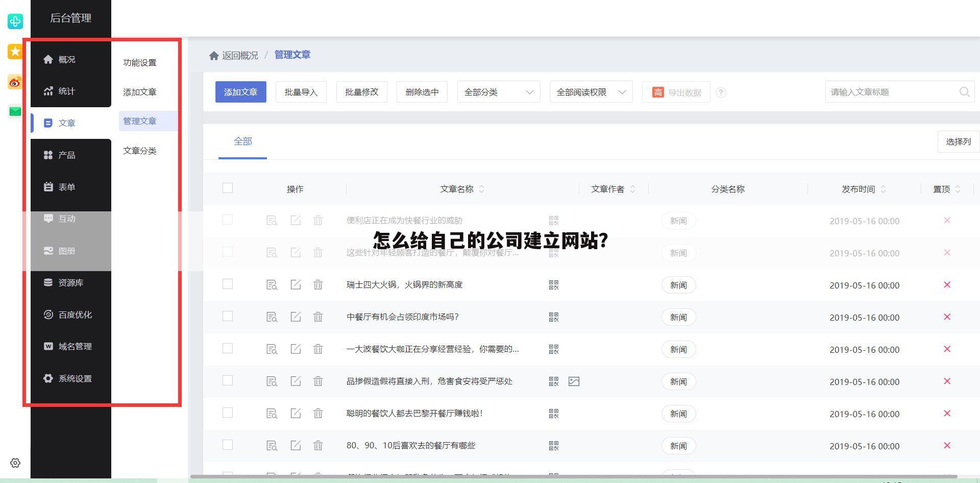Click the 批量修改 button

click(361, 92)
